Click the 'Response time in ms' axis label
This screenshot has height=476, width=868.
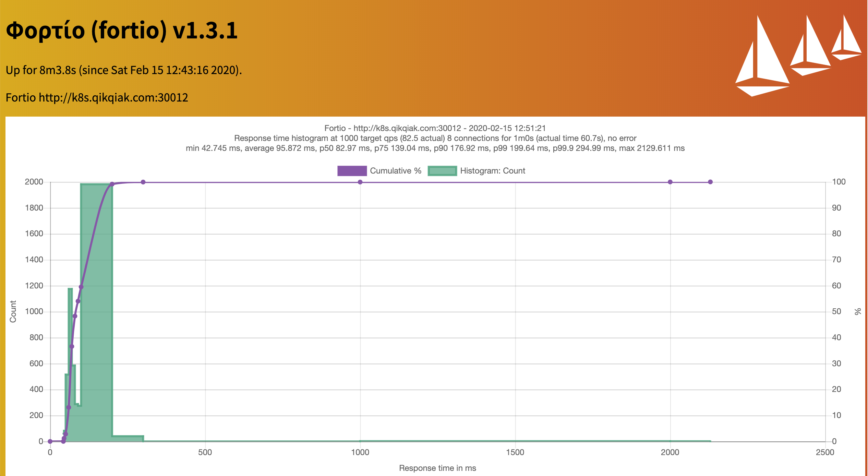pos(437,468)
